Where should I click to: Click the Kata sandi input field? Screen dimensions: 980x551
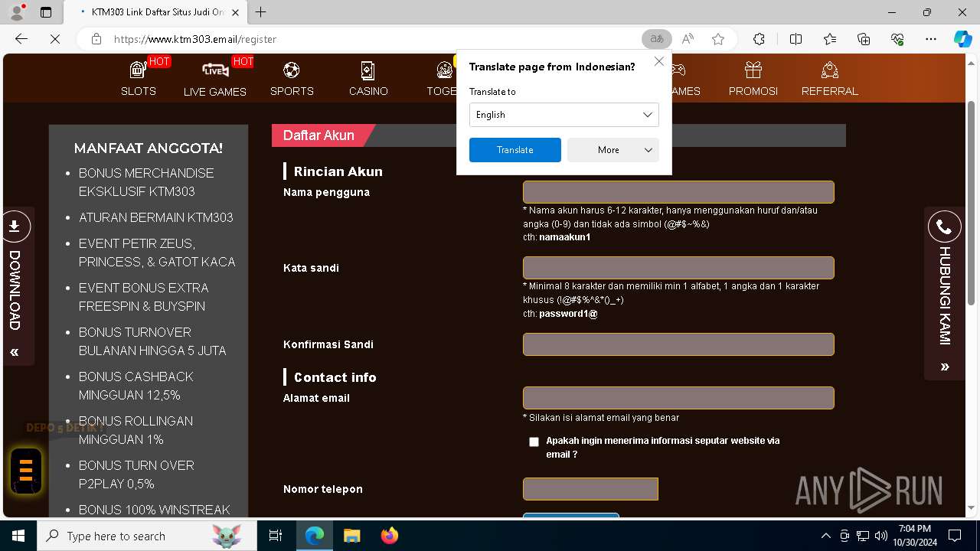(678, 268)
